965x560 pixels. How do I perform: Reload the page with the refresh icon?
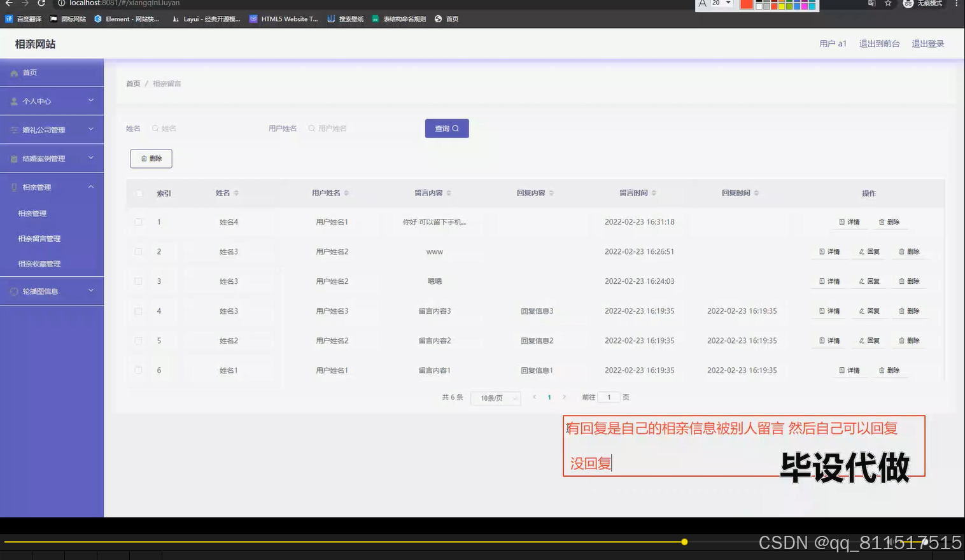pos(41,3)
